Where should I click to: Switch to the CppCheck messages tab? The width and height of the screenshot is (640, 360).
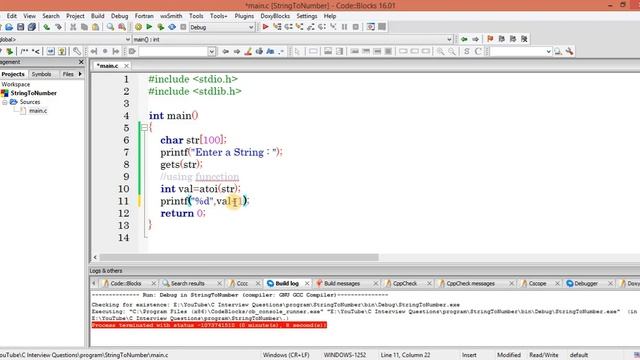pyautogui.click(x=470, y=283)
